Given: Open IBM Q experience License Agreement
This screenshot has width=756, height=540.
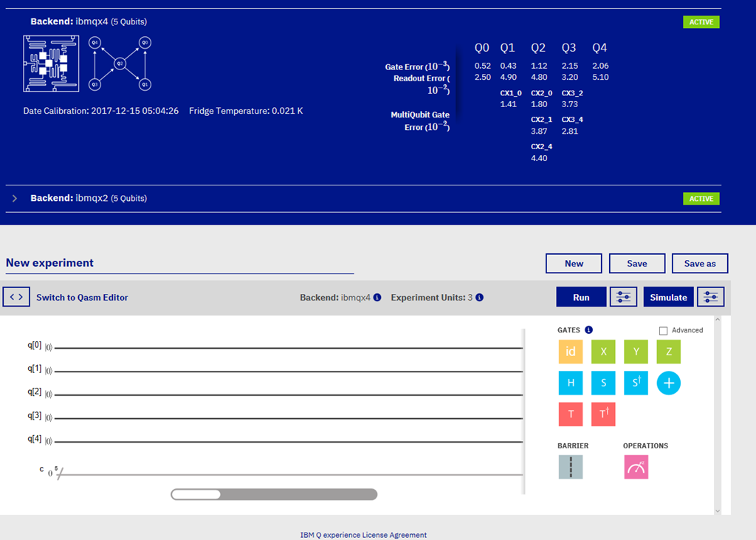Looking at the screenshot, I should [363, 535].
